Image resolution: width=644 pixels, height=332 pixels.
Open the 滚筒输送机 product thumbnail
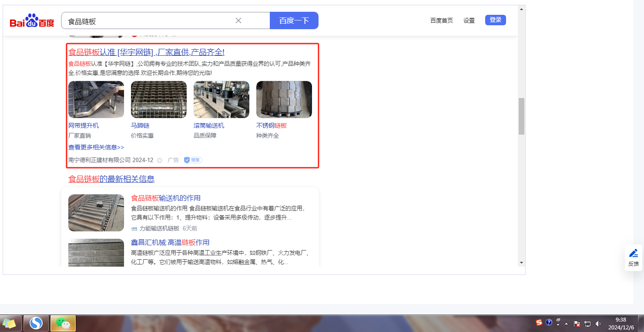pyautogui.click(x=221, y=99)
